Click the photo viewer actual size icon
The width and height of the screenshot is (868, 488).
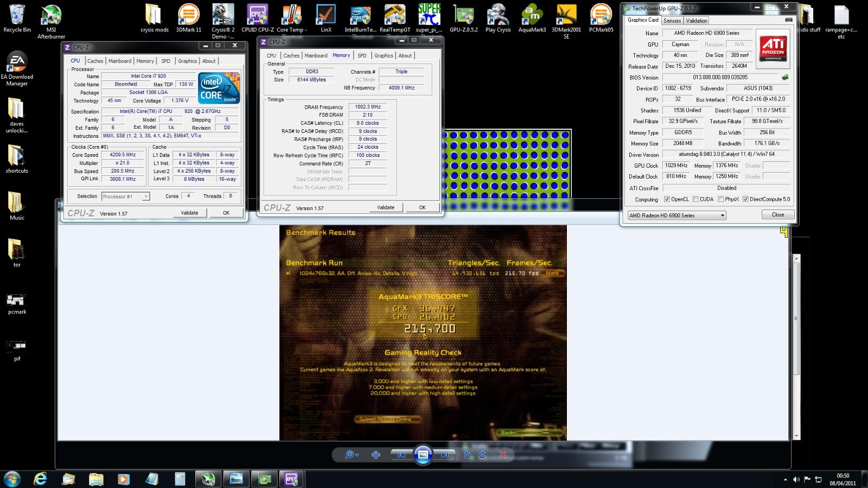(x=376, y=455)
